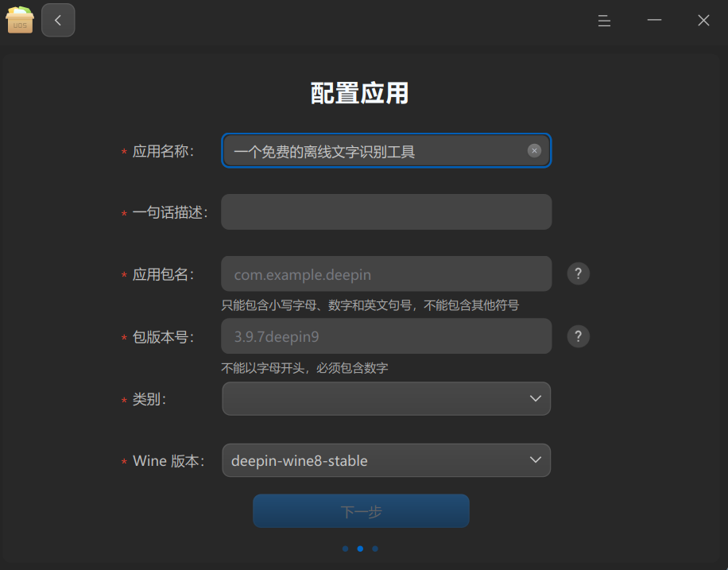Click the 应用包名 label
The image size is (728, 570).
(163, 274)
